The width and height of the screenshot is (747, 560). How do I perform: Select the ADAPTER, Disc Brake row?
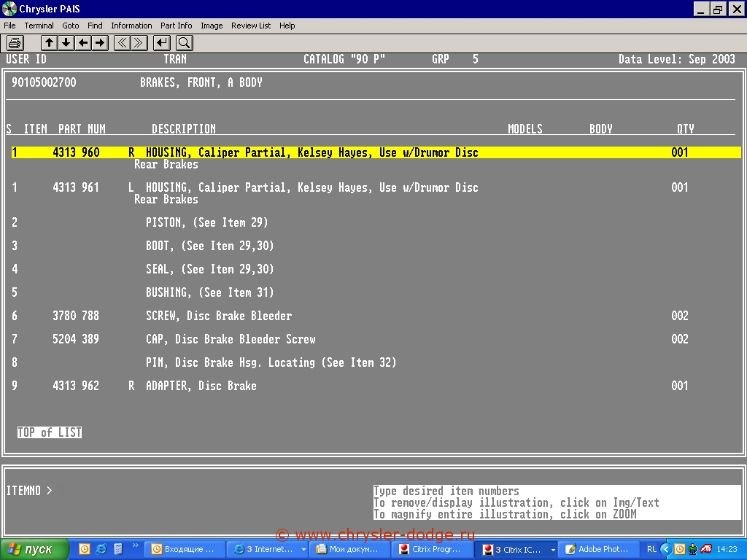click(350, 386)
